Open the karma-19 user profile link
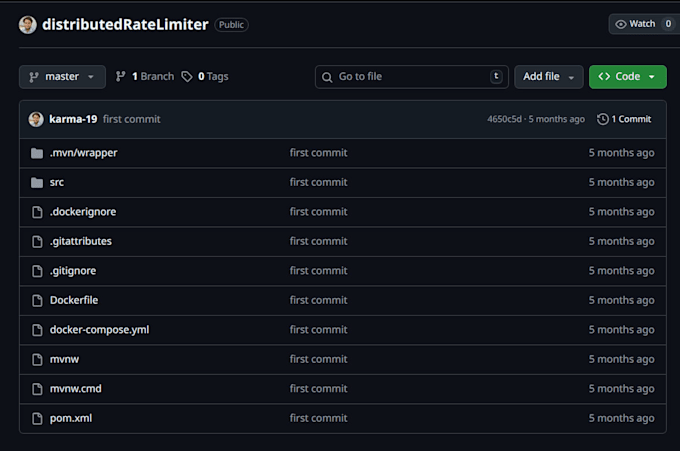The image size is (680, 451). [73, 119]
